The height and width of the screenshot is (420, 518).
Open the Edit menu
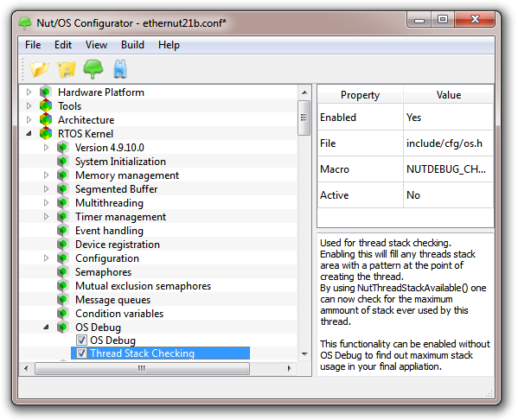coord(63,45)
